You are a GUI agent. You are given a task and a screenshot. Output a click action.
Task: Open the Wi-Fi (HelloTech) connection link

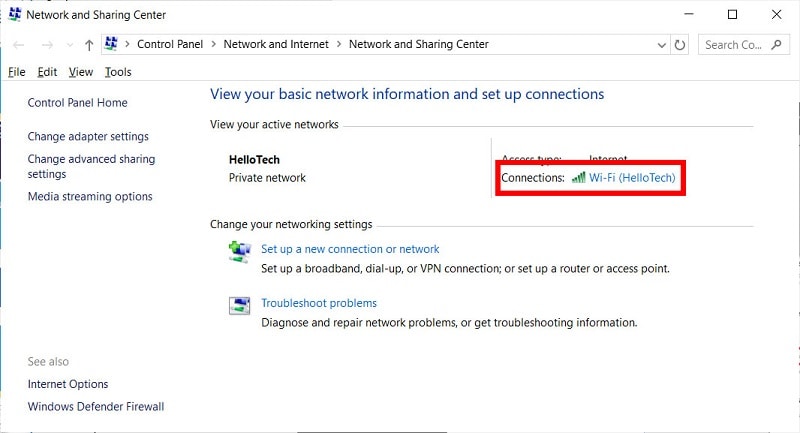click(x=632, y=178)
